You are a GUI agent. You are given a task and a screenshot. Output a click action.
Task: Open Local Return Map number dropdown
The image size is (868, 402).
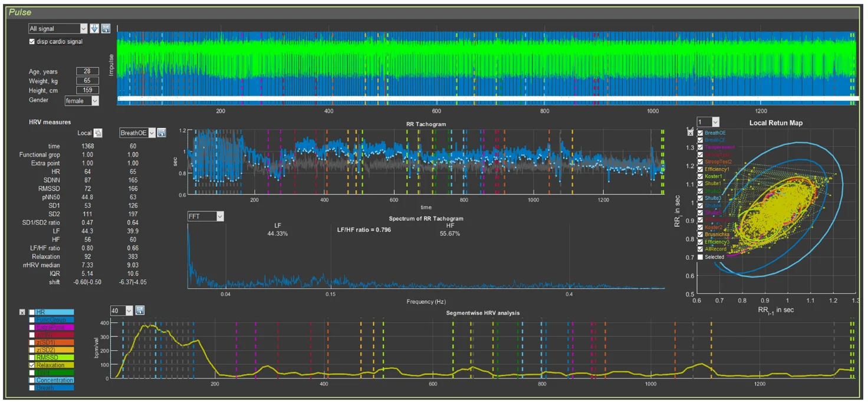click(x=715, y=122)
